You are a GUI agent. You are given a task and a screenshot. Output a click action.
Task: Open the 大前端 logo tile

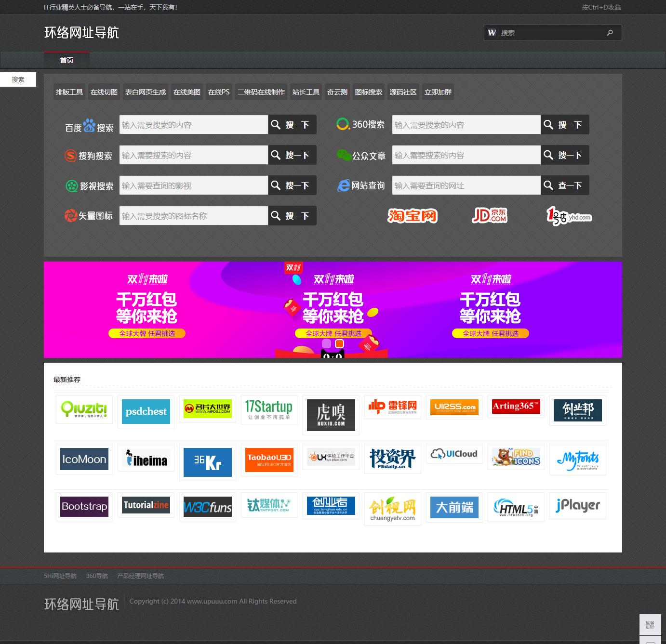454,508
